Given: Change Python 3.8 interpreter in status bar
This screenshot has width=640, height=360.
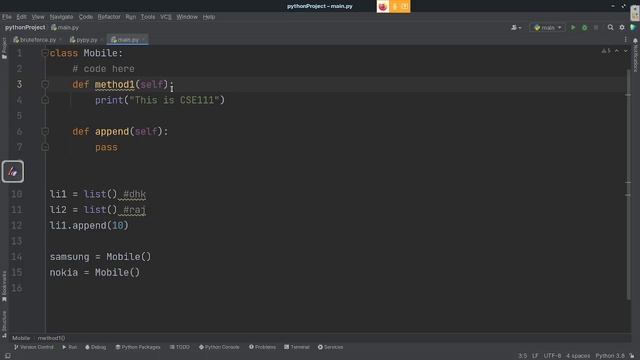Looking at the screenshot, I should tap(610, 356).
